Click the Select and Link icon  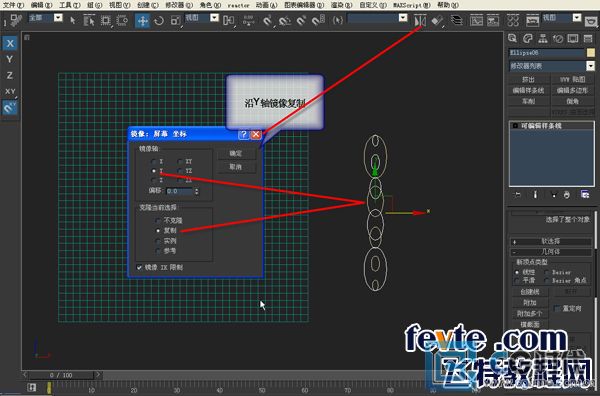[16, 20]
